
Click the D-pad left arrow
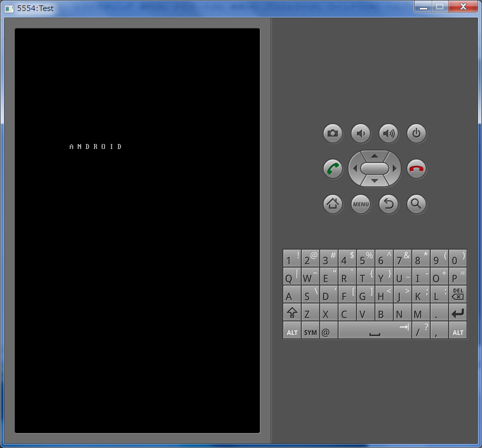(x=355, y=168)
